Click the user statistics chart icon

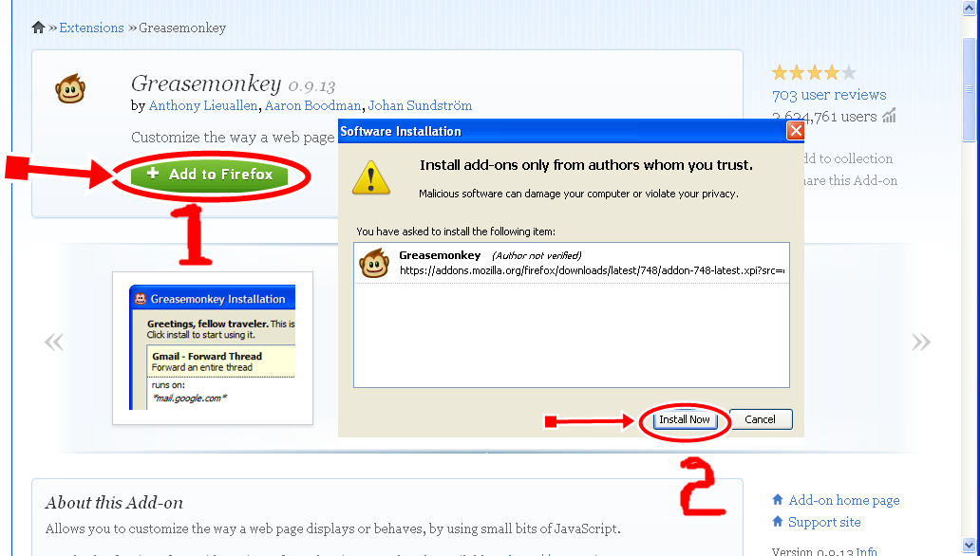coord(890,116)
